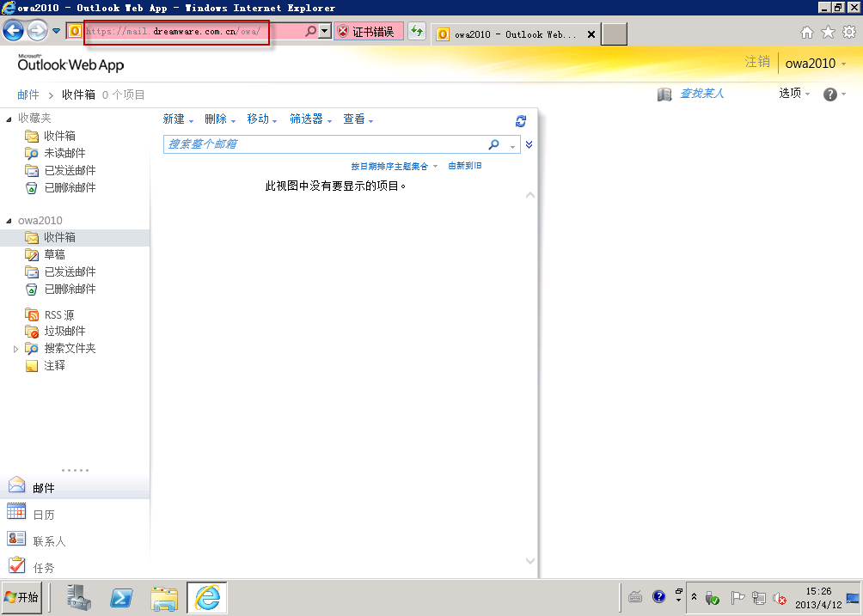This screenshot has width=863, height=616.
Task: Open the 移动 move menu
Action: (262, 119)
